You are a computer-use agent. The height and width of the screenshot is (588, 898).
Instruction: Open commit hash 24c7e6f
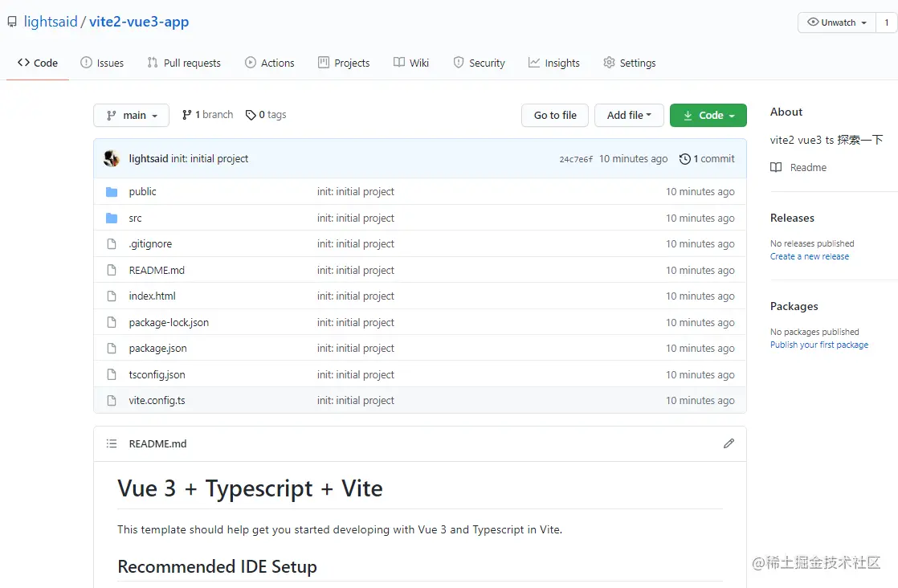coord(576,159)
